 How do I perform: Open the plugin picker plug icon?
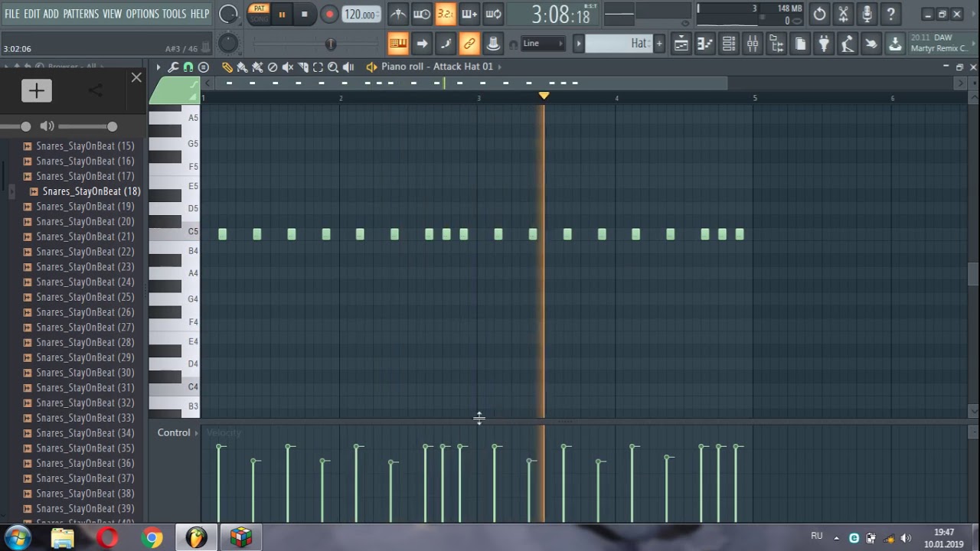point(824,44)
